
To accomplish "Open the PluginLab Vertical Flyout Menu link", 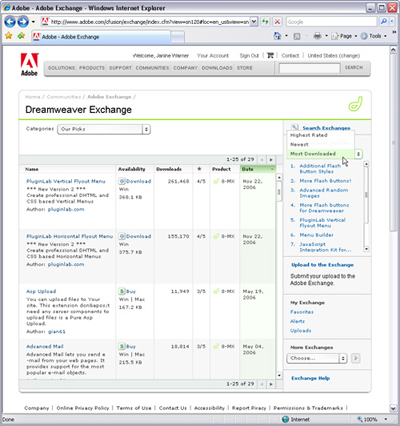I will pos(66,181).
